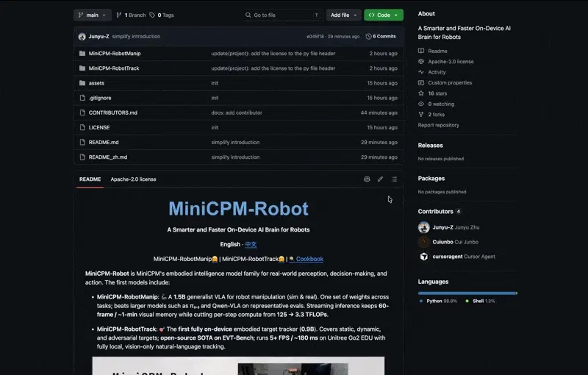Viewport: 588px width, 375px height.
Task: Open the README_zh.md file
Action: [108, 157]
